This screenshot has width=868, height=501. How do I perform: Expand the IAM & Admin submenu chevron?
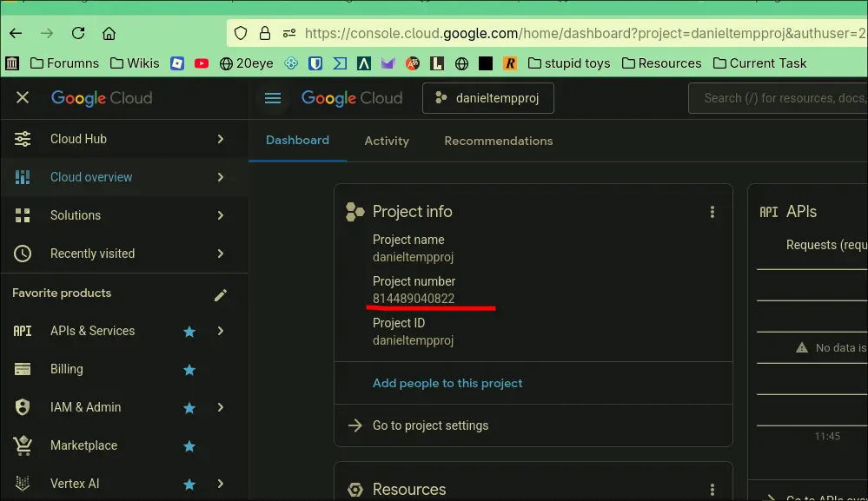[221, 407]
